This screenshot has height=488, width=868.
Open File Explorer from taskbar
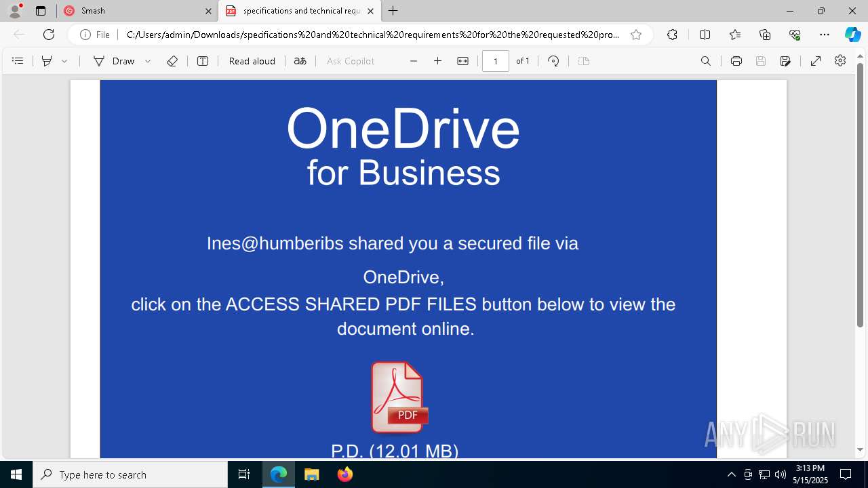[x=311, y=474]
